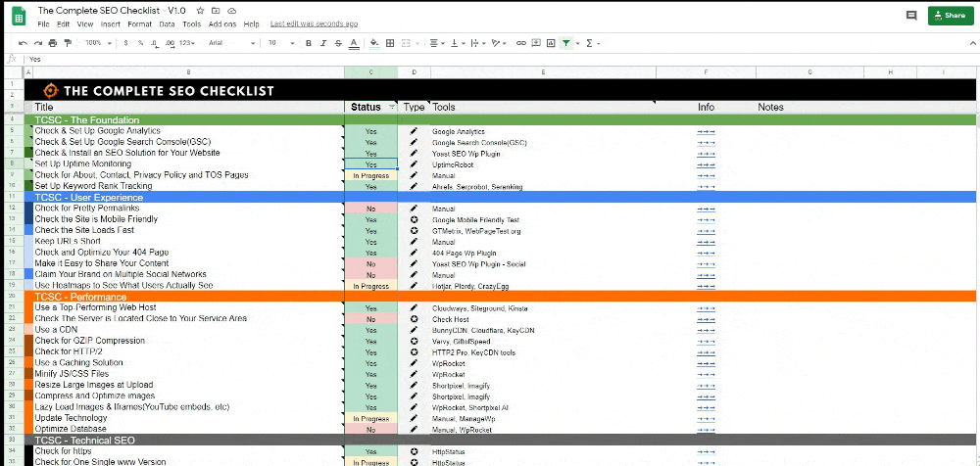Activate the paint format tool
The image size is (980, 466).
pyautogui.click(x=68, y=43)
